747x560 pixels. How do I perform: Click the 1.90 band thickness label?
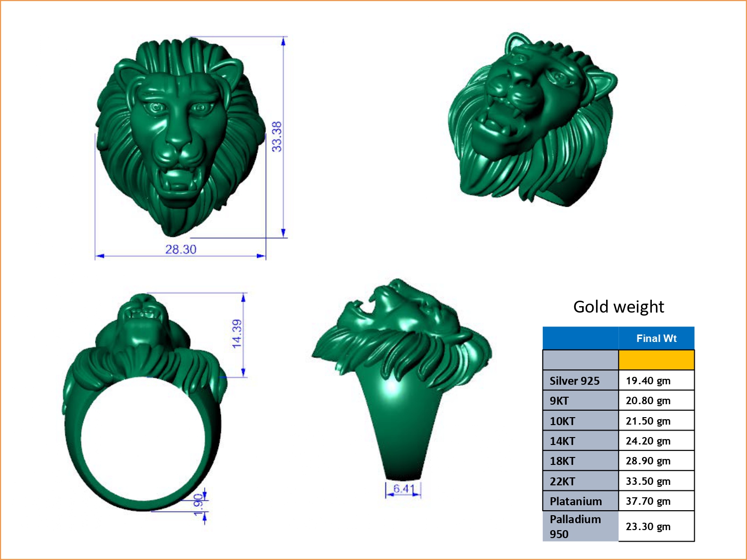[198, 504]
